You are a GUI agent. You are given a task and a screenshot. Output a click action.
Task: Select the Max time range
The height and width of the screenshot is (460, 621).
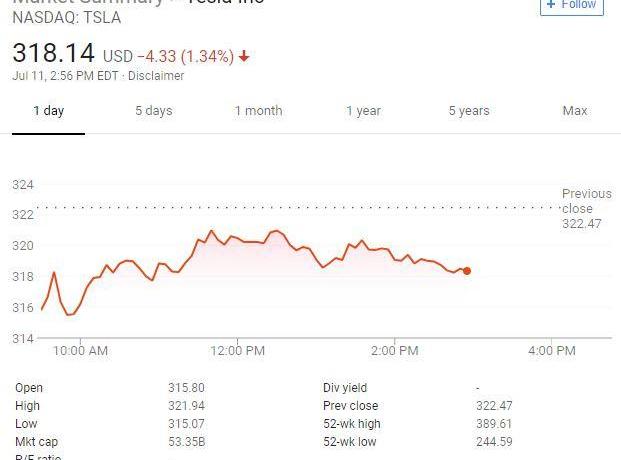(575, 111)
